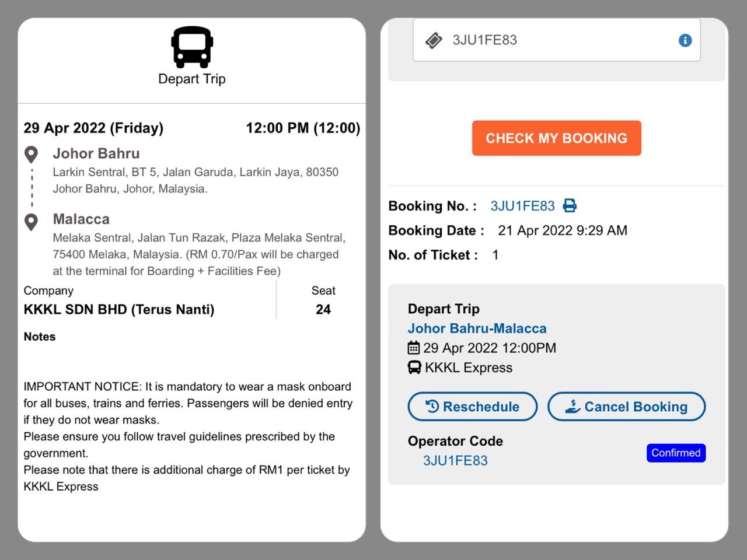The width and height of the screenshot is (747, 560).
Task: Open the Johor Bahru-Malacca trip link
Action: pos(477,328)
